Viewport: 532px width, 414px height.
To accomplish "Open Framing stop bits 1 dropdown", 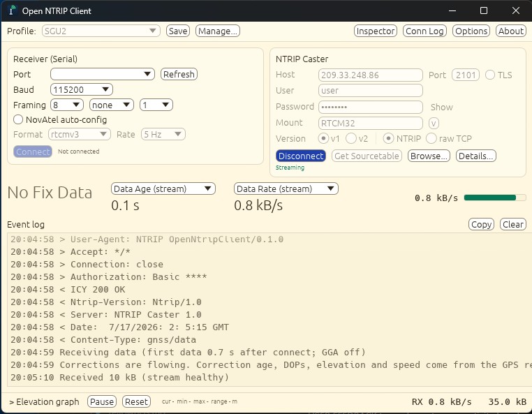I will point(156,105).
